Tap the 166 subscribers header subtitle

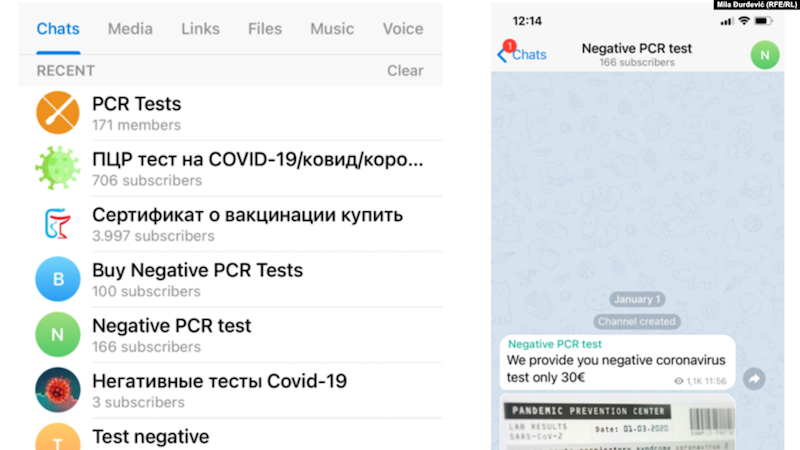point(637,62)
